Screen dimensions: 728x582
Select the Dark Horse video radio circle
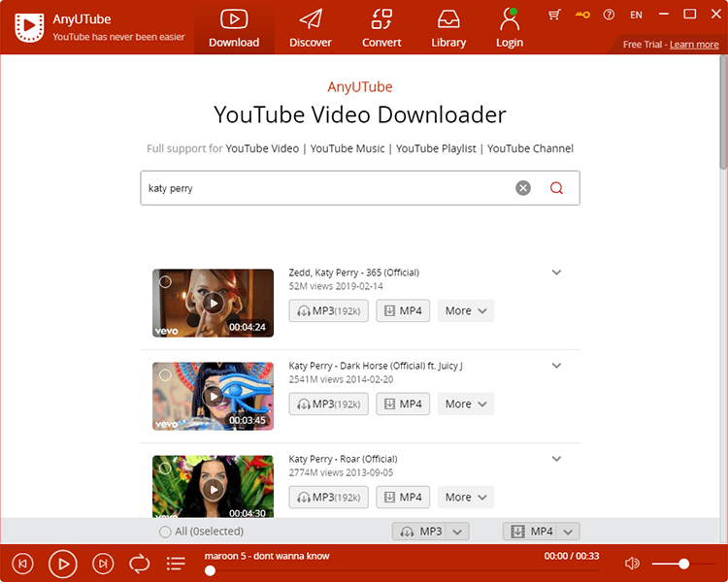pyautogui.click(x=165, y=374)
